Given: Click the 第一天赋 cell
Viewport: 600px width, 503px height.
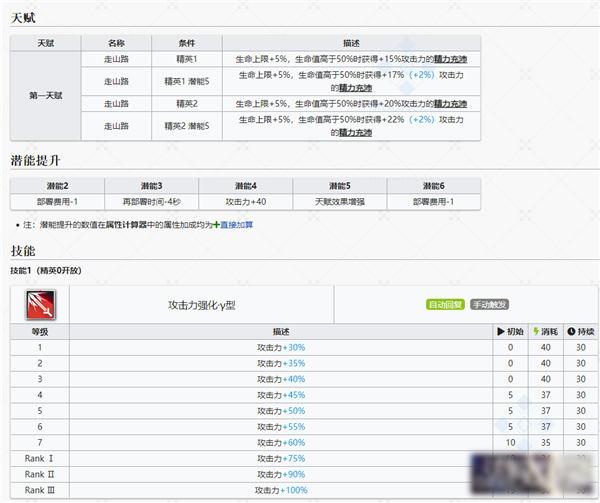Looking at the screenshot, I should point(46,96).
